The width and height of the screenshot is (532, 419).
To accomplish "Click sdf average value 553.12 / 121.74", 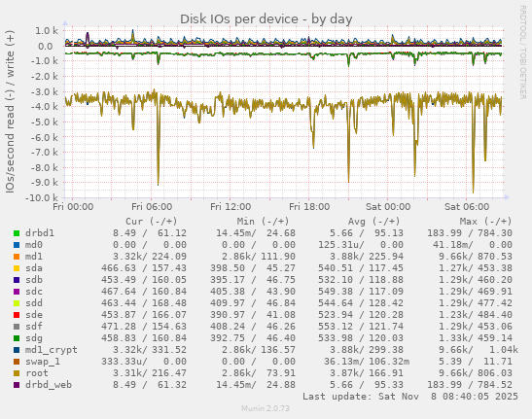I will (361, 327).
